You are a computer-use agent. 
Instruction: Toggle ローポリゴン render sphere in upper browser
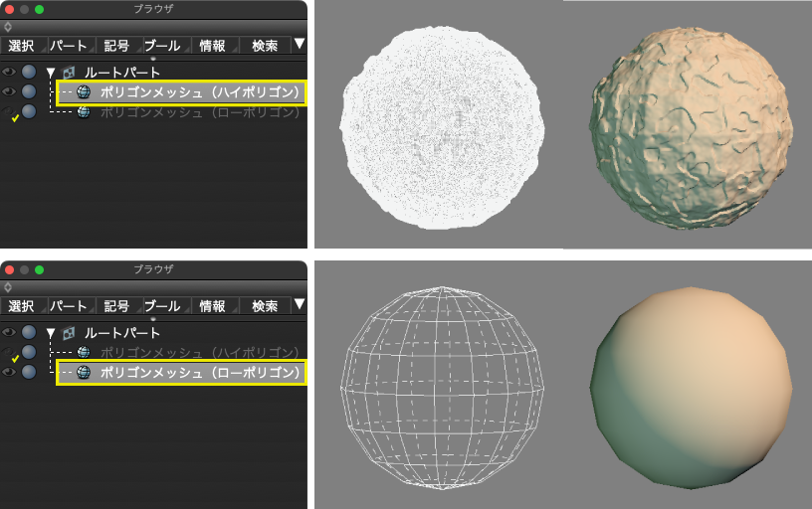click(x=29, y=111)
